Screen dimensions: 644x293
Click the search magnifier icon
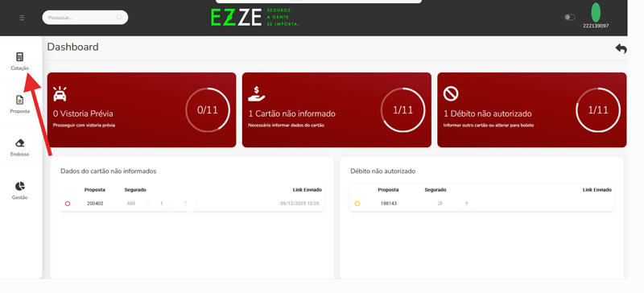pos(119,18)
